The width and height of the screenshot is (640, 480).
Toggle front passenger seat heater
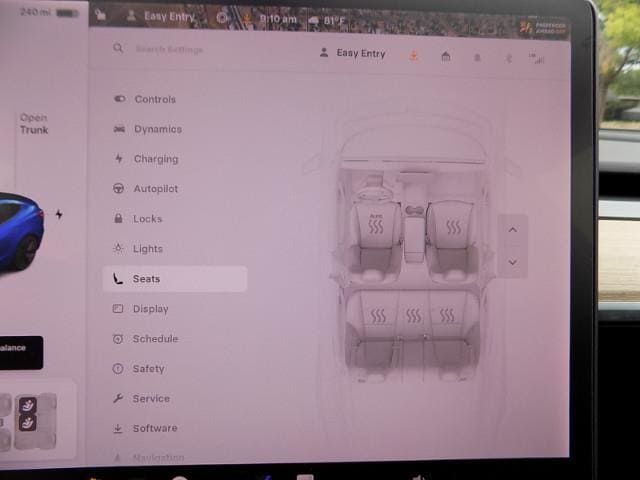pos(453,227)
